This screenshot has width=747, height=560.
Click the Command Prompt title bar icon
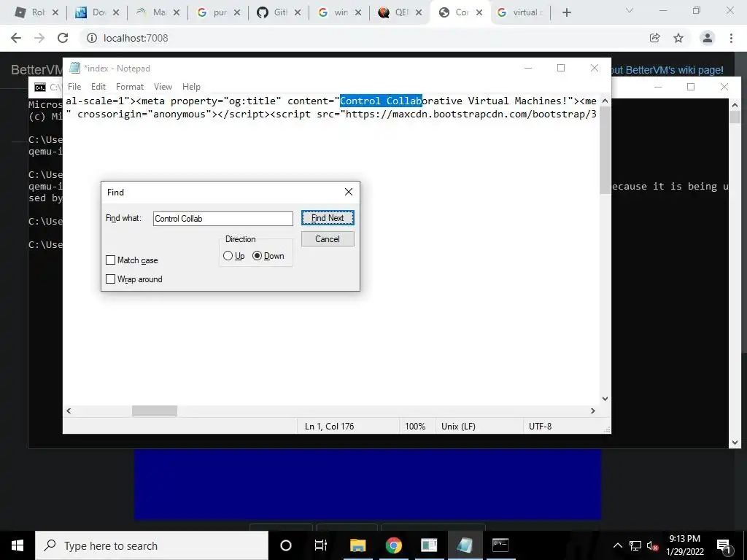(40, 87)
